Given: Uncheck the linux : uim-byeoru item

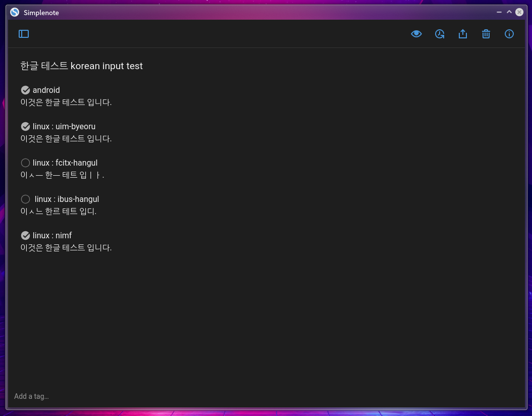Looking at the screenshot, I should [x=25, y=126].
